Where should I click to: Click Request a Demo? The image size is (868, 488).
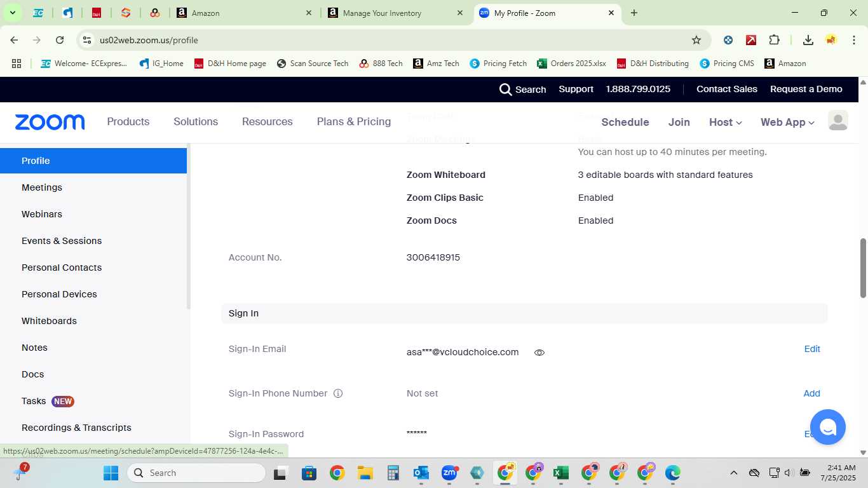(x=806, y=89)
